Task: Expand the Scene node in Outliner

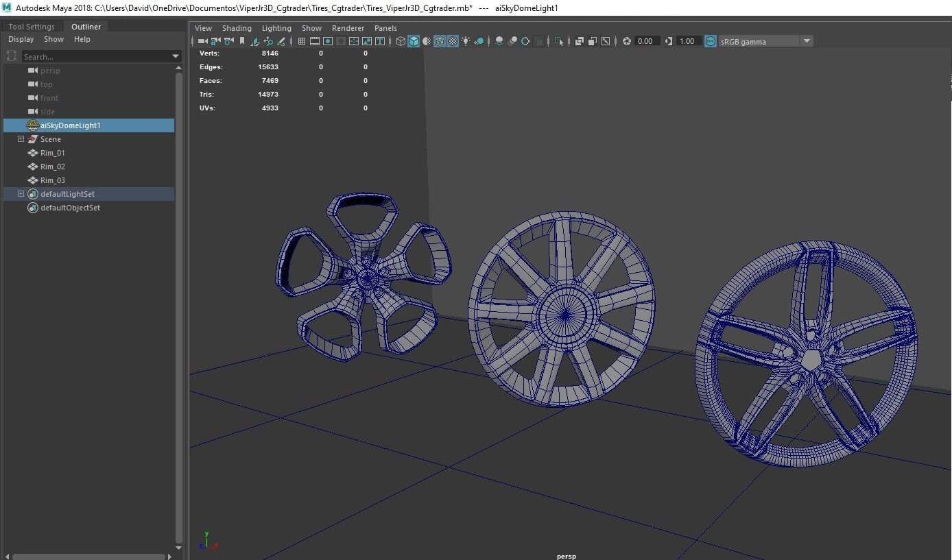Action: 21,139
